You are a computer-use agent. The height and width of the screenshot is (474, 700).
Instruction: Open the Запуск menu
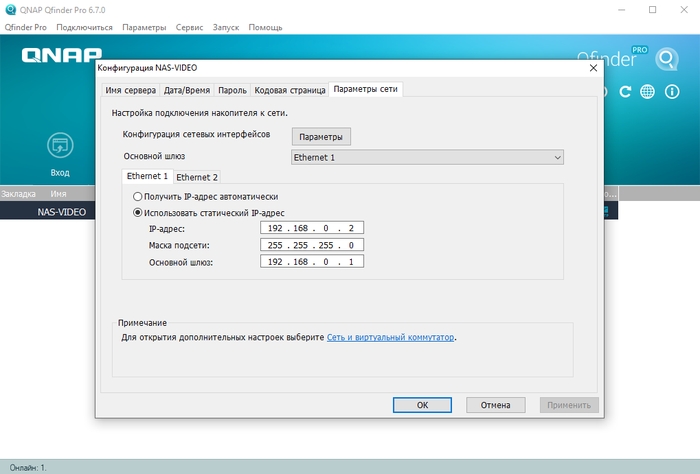click(x=226, y=27)
